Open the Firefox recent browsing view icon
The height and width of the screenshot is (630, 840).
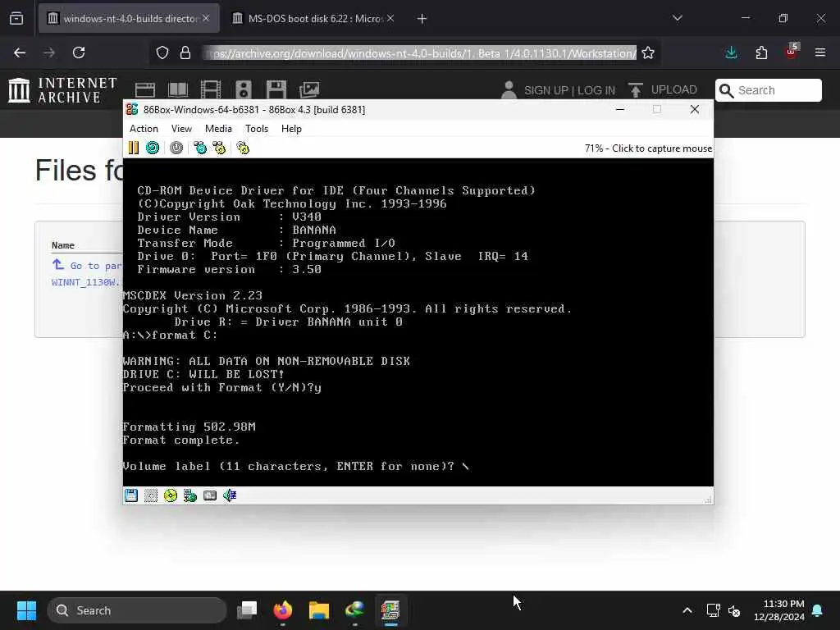[16, 19]
